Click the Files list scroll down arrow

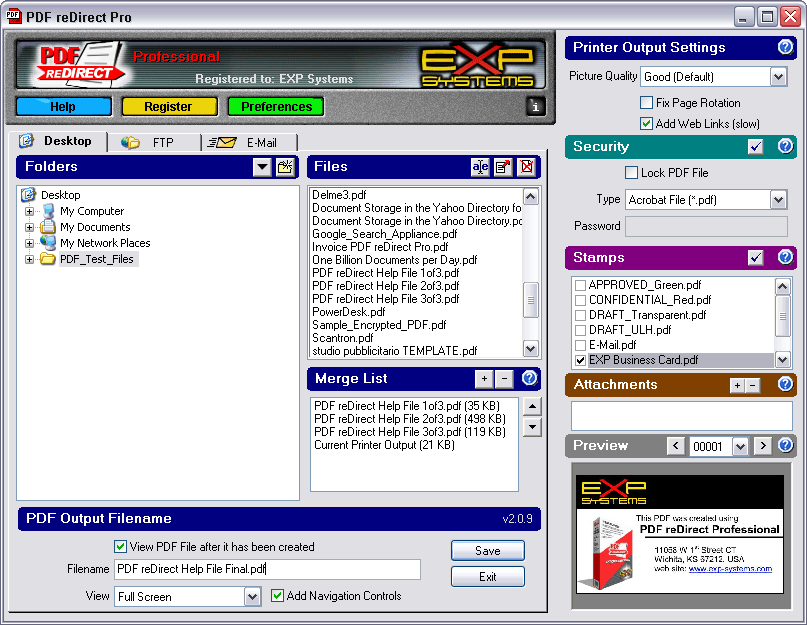[x=531, y=349]
